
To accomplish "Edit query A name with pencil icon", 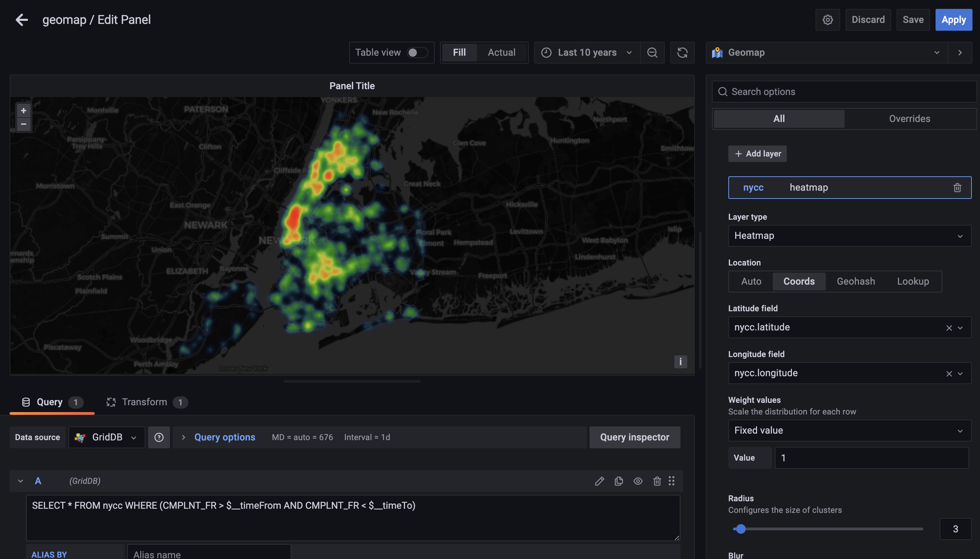I will pyautogui.click(x=599, y=481).
